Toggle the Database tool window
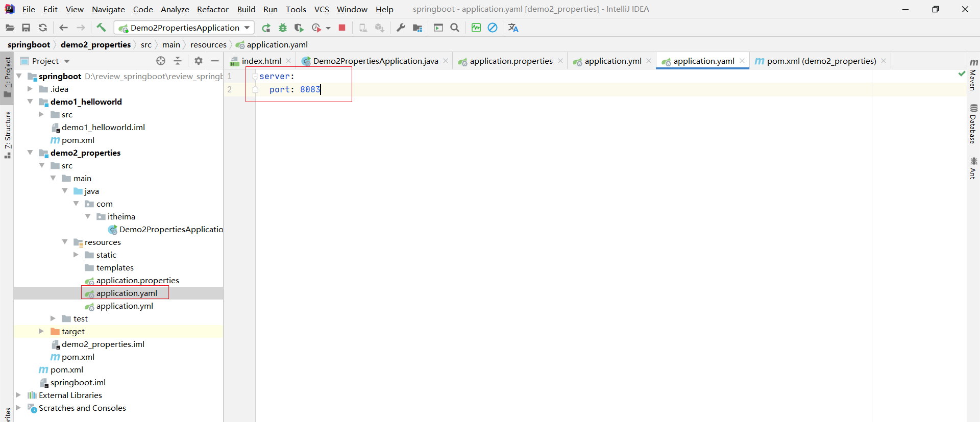980x422 pixels. (x=973, y=124)
